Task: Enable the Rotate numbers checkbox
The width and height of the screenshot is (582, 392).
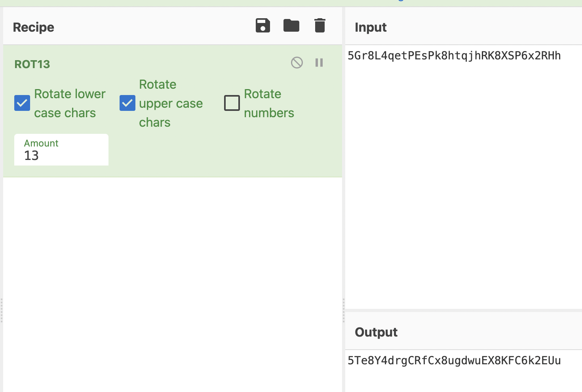Action: (x=232, y=103)
